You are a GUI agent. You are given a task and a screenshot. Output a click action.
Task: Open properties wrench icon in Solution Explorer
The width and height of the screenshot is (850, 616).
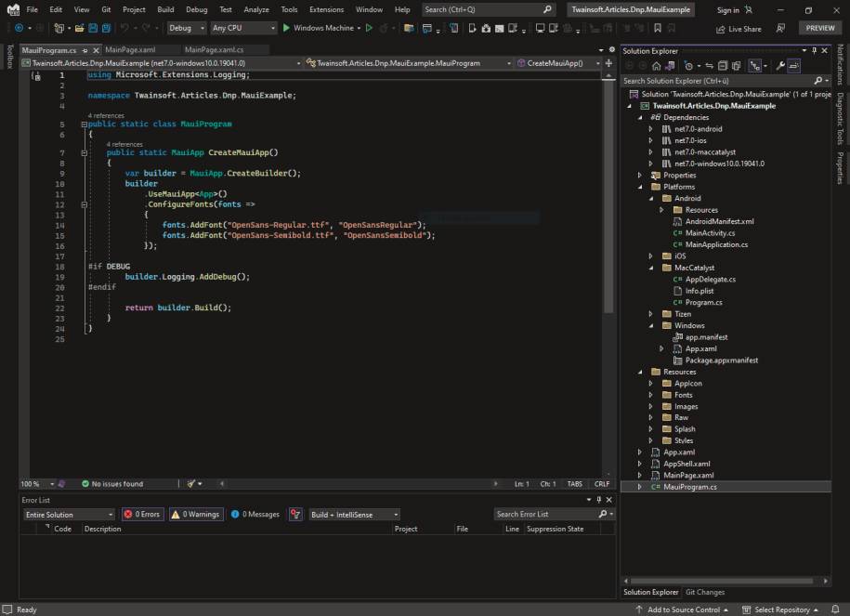click(x=780, y=66)
